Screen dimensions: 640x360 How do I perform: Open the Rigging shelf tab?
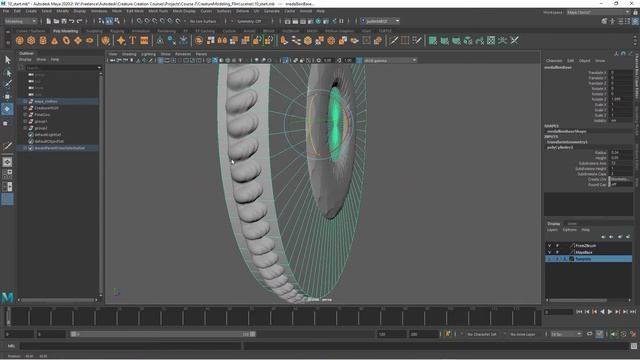117,31
